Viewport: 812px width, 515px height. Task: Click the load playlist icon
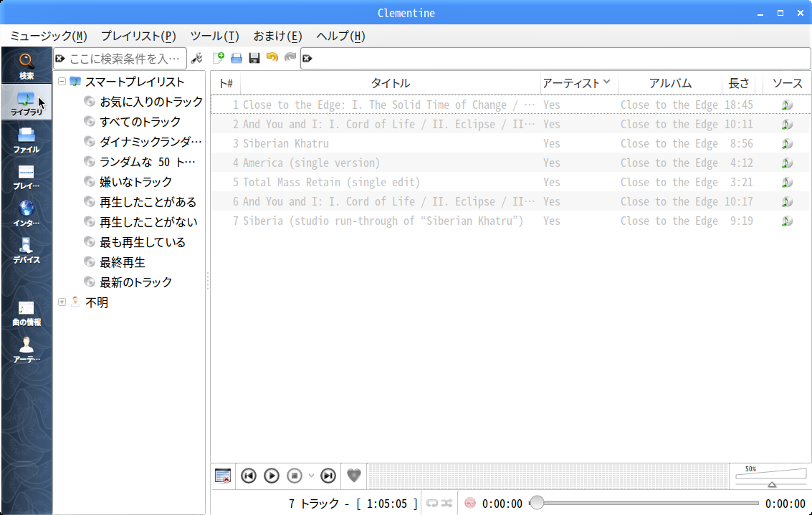click(237, 58)
